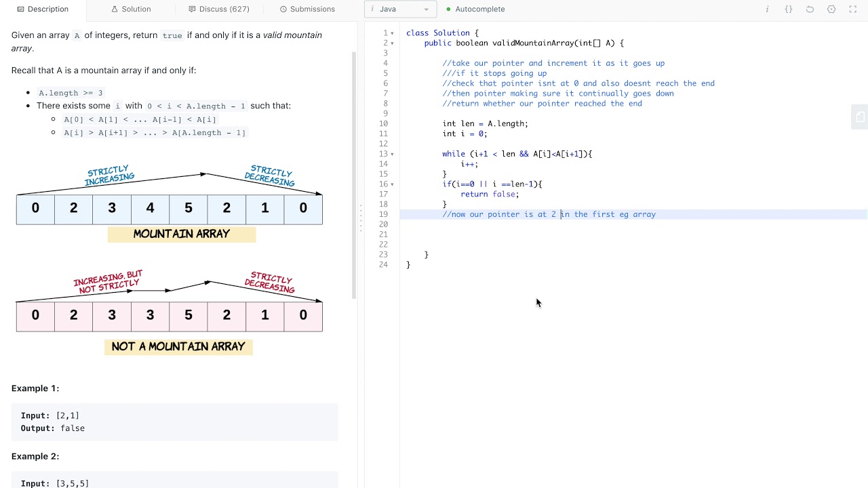Open the Java language dropdown
The width and height of the screenshot is (868, 488).
400,9
